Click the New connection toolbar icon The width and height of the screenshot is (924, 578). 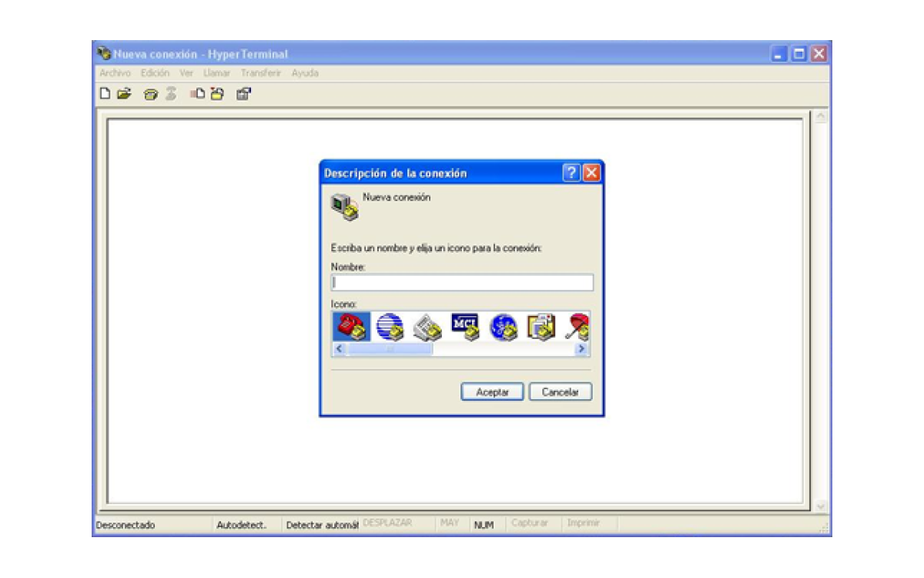(x=105, y=94)
